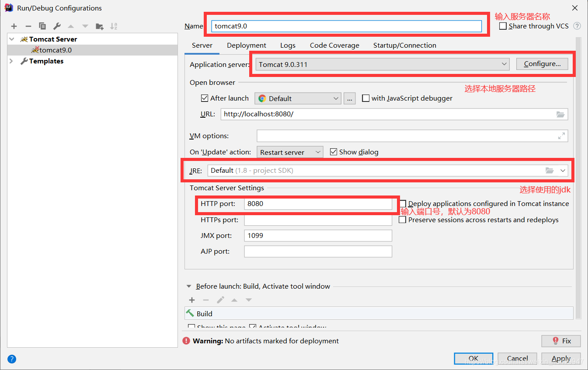
Task: Close the Run/Debug Configurations dialog
Action: (x=575, y=8)
